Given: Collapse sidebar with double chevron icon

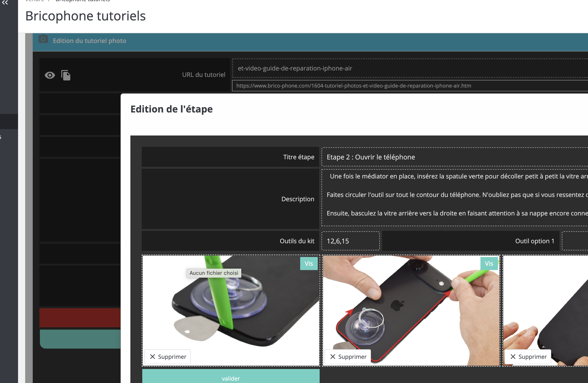Looking at the screenshot, I should tap(5, 3).
